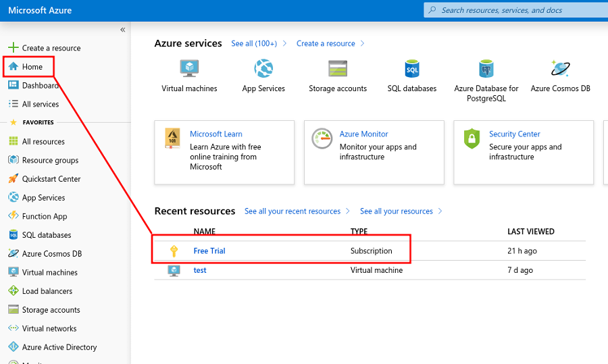Click the 'Subscription' type cell
The height and width of the screenshot is (364, 608).
[371, 251]
